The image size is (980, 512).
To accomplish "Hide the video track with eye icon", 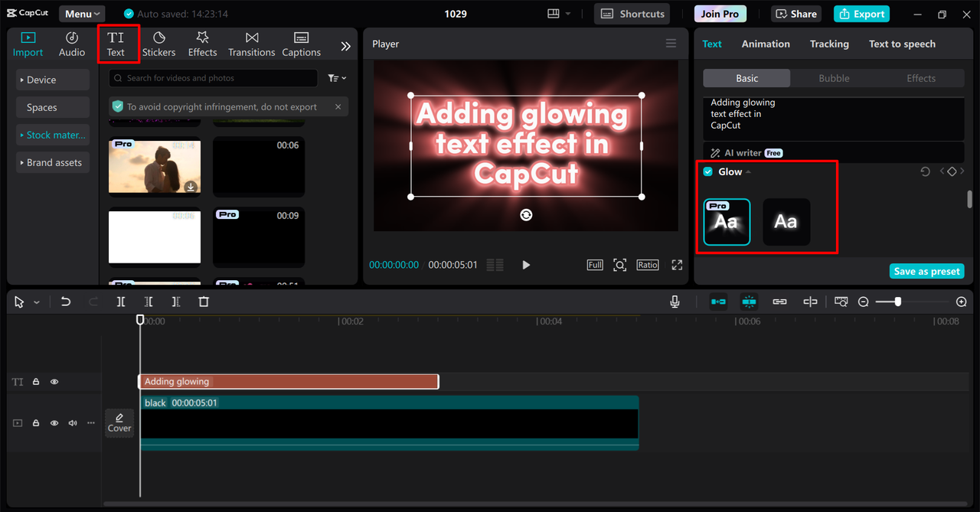I will [54, 422].
